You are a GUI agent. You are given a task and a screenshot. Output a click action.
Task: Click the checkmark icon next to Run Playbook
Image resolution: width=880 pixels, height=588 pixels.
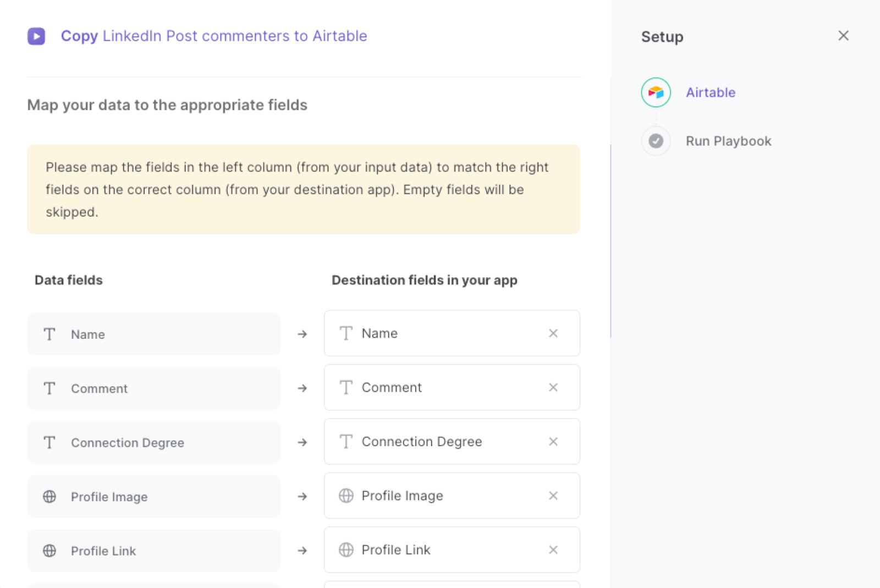point(656,141)
